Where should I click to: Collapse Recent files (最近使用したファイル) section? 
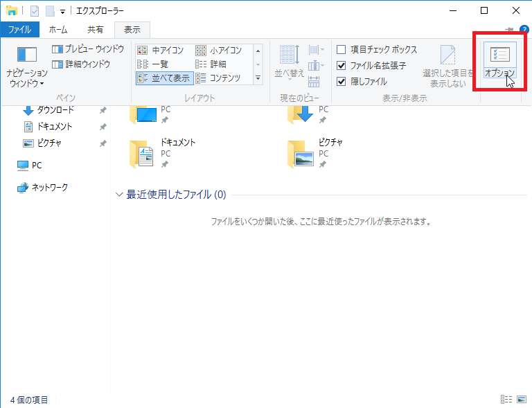coord(119,195)
